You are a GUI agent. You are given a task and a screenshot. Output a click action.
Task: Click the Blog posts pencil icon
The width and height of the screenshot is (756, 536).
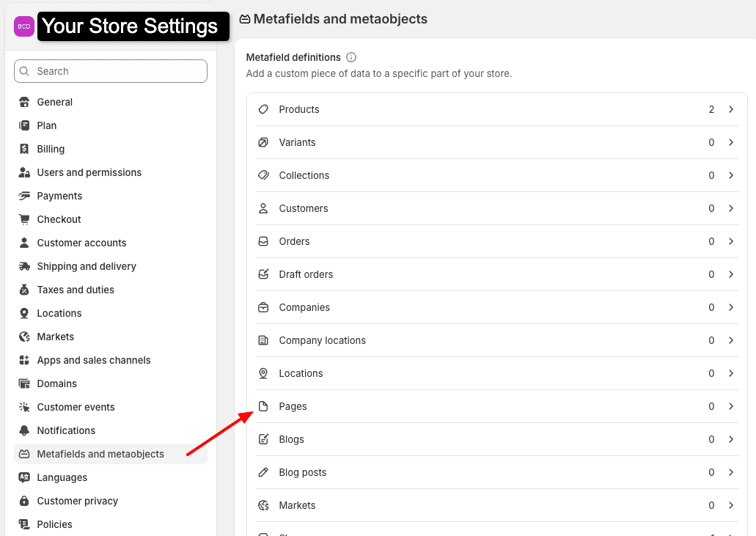click(x=263, y=472)
